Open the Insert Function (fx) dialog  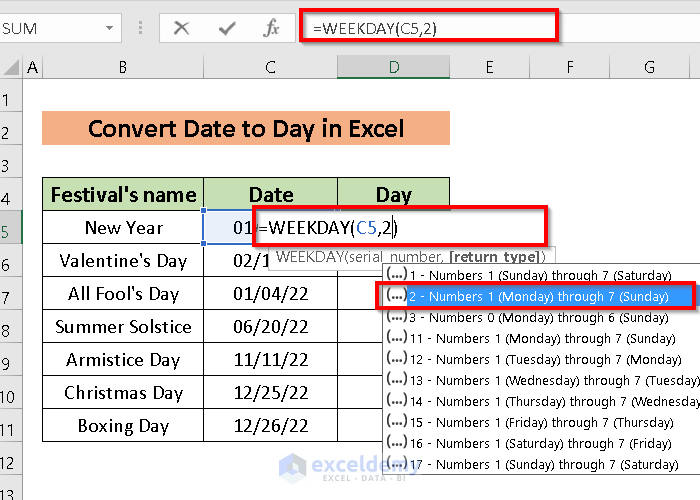(271, 28)
